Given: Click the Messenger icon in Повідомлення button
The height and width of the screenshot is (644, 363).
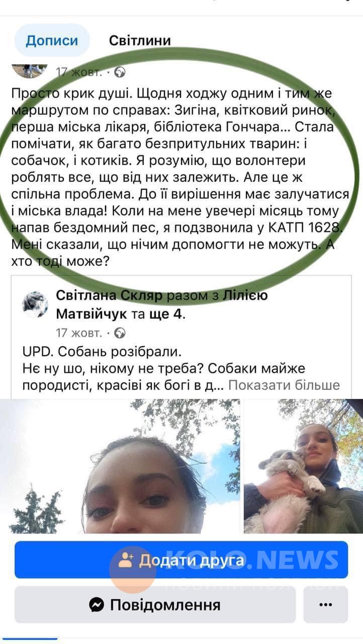Looking at the screenshot, I should pos(97,604).
